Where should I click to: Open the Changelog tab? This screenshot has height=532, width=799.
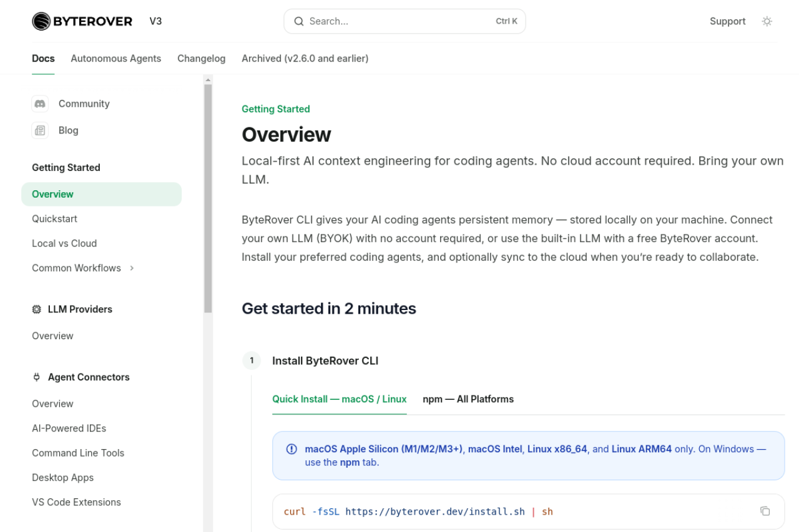201,59
